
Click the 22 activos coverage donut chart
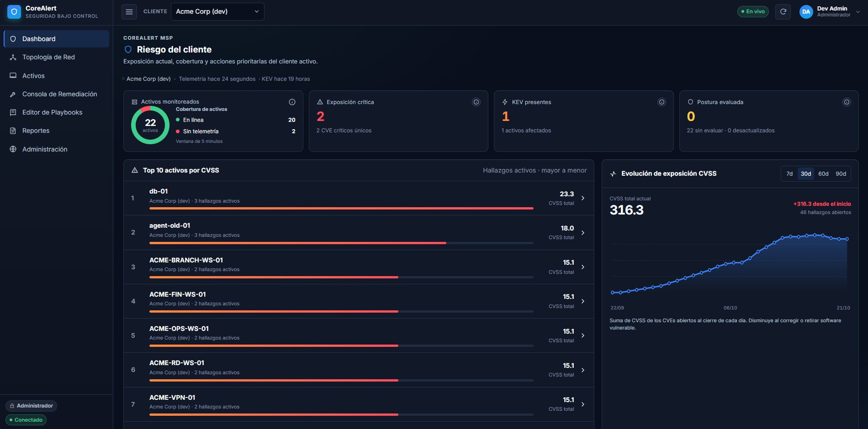[150, 125]
